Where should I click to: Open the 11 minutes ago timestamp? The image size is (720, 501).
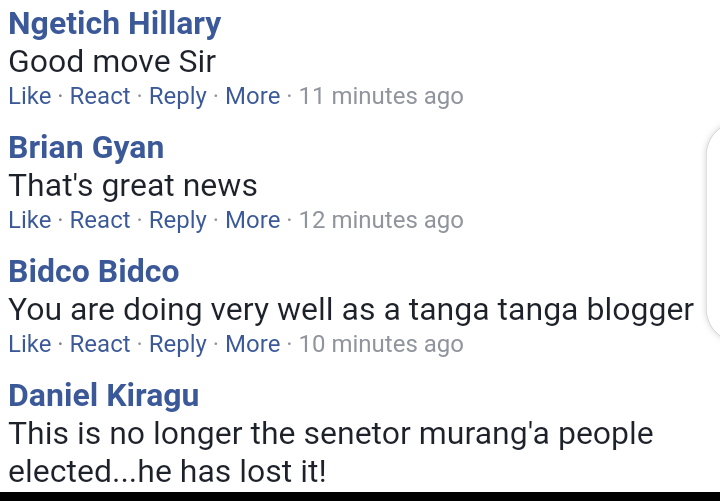pos(381,96)
